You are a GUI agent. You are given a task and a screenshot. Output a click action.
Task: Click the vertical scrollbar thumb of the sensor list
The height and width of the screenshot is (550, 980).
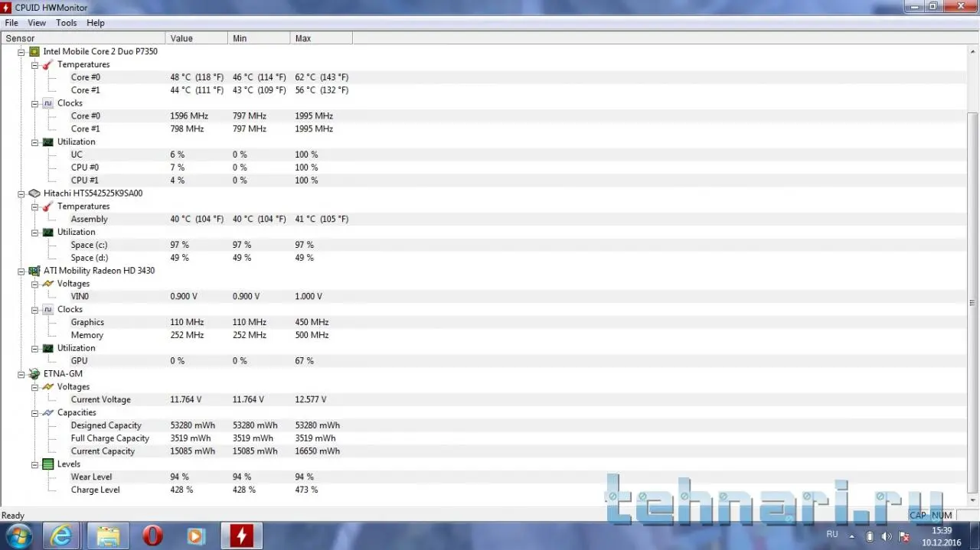pos(973,303)
